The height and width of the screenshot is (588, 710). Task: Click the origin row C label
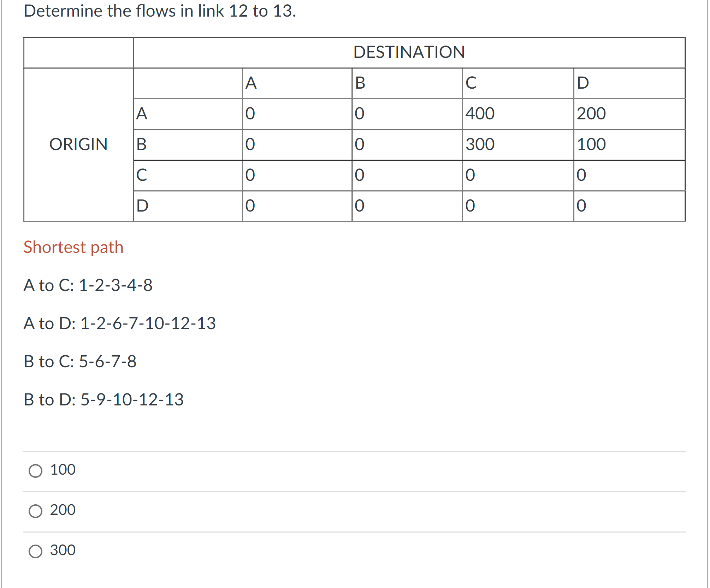pyautogui.click(x=142, y=176)
